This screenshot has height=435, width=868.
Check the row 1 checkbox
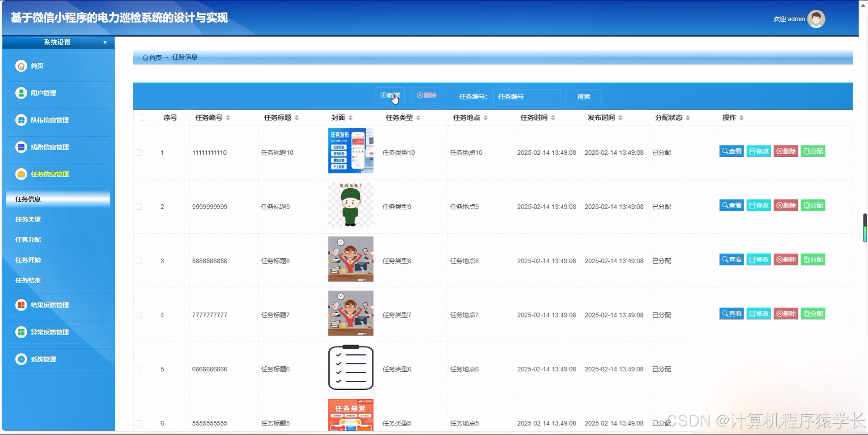pos(139,153)
